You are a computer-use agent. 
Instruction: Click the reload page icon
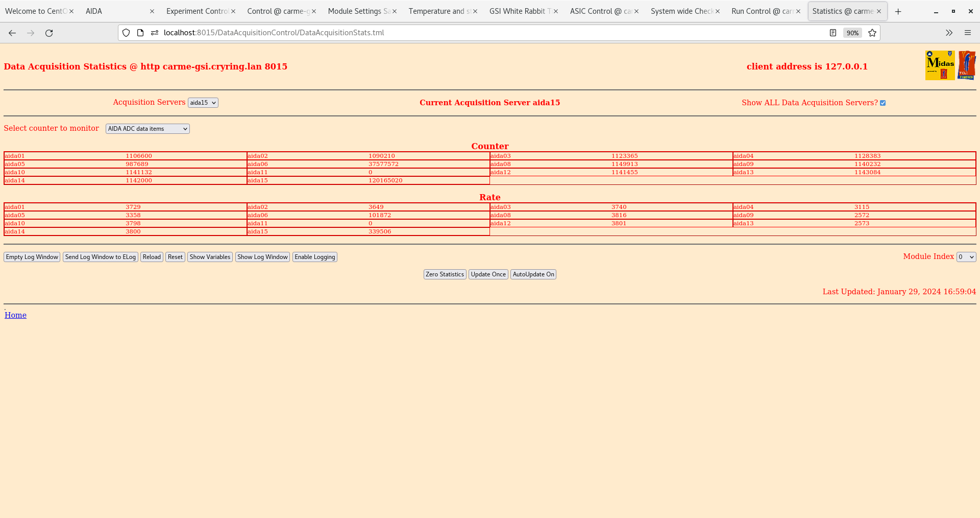pos(49,33)
